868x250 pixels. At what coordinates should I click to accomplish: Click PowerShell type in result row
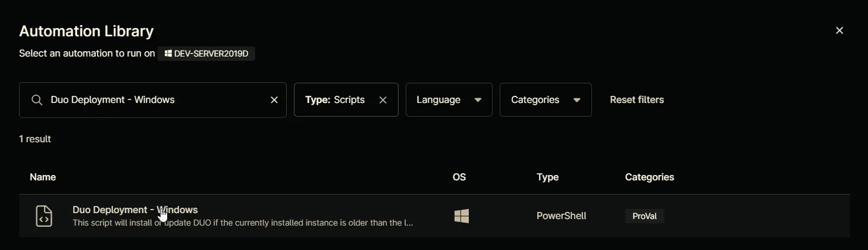coord(561,216)
